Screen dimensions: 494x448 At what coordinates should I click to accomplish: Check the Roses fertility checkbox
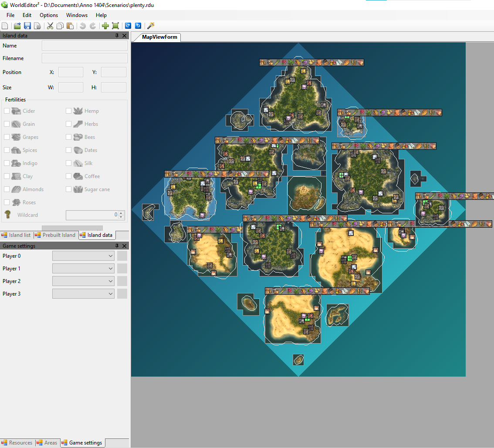click(x=7, y=202)
